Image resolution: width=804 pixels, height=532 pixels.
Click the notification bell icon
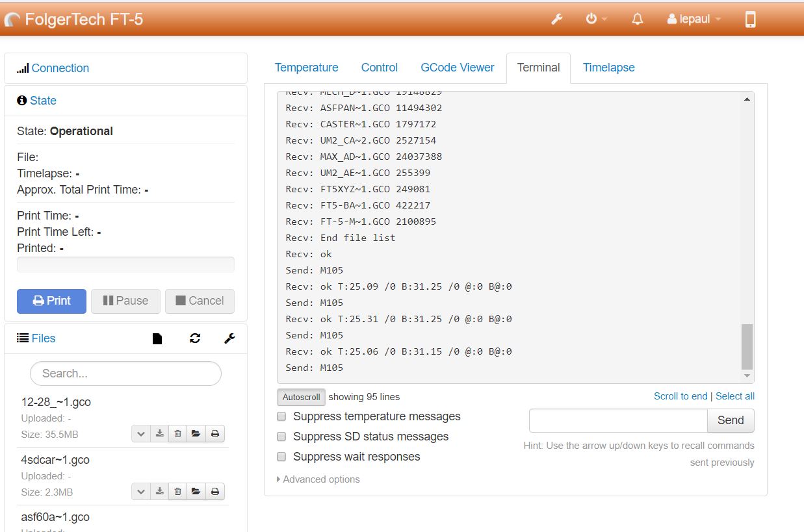pyautogui.click(x=637, y=19)
